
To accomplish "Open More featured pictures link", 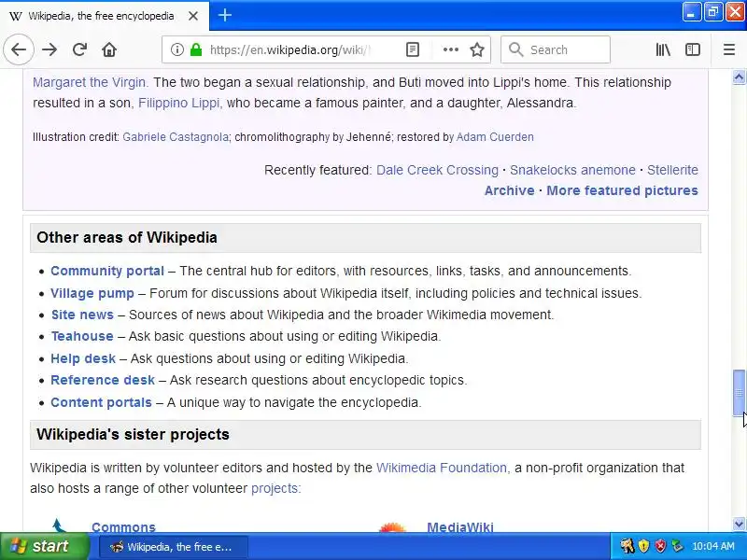I will tap(622, 190).
